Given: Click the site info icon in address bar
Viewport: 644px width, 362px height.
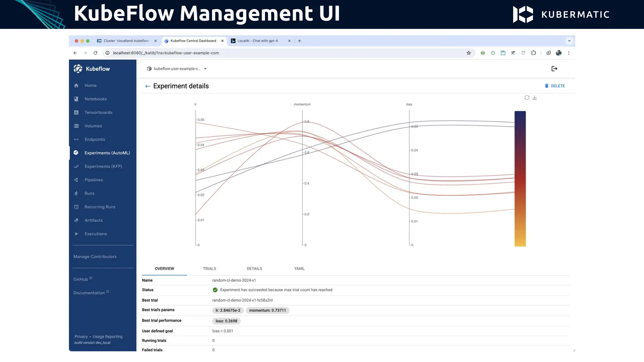Looking at the screenshot, I should pyautogui.click(x=107, y=53).
